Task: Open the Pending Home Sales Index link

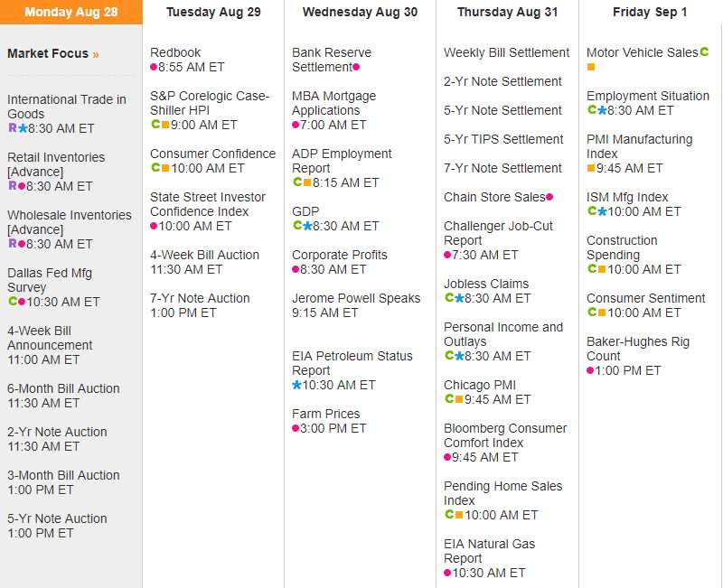Action: tap(502, 493)
